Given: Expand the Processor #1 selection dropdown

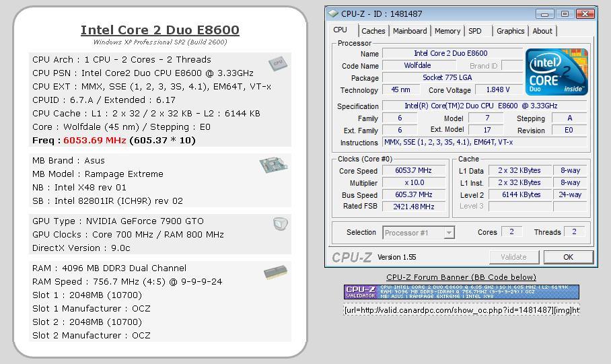Looking at the screenshot, I should 449,233.
